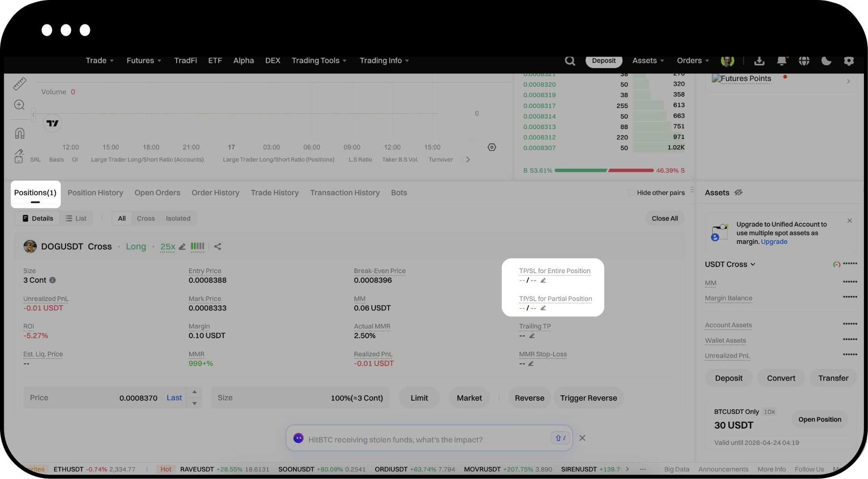
Task: Edit the Trailing TP setting
Action: coord(532,336)
